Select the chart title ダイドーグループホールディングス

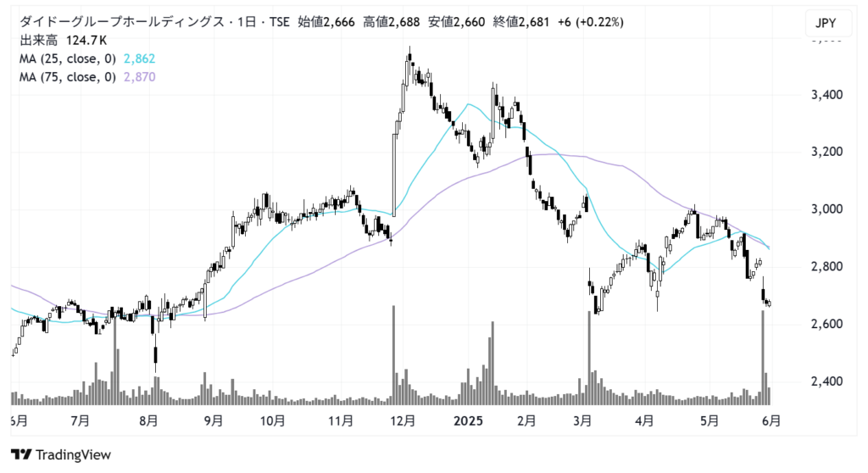point(122,22)
